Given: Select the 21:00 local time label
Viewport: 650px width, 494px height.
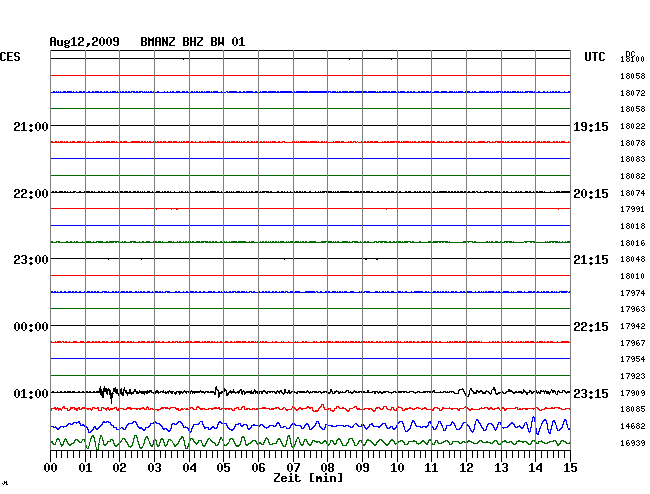Looking at the screenshot, I should (31, 126).
